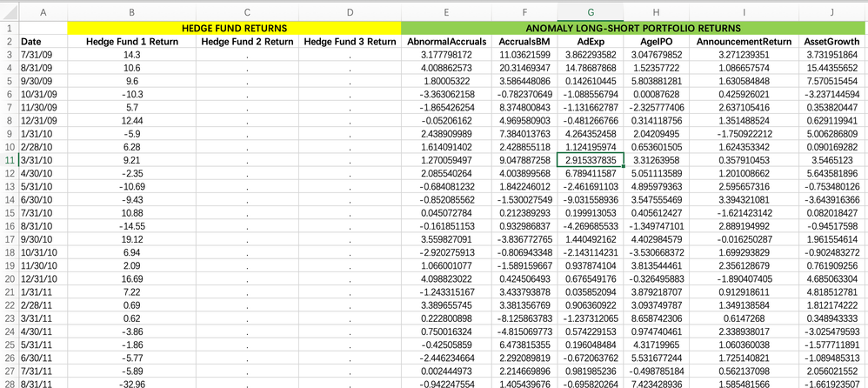Image resolution: width=868 pixels, height=388 pixels.
Task: Click the AgeIPO column heading
Action: tap(656, 42)
